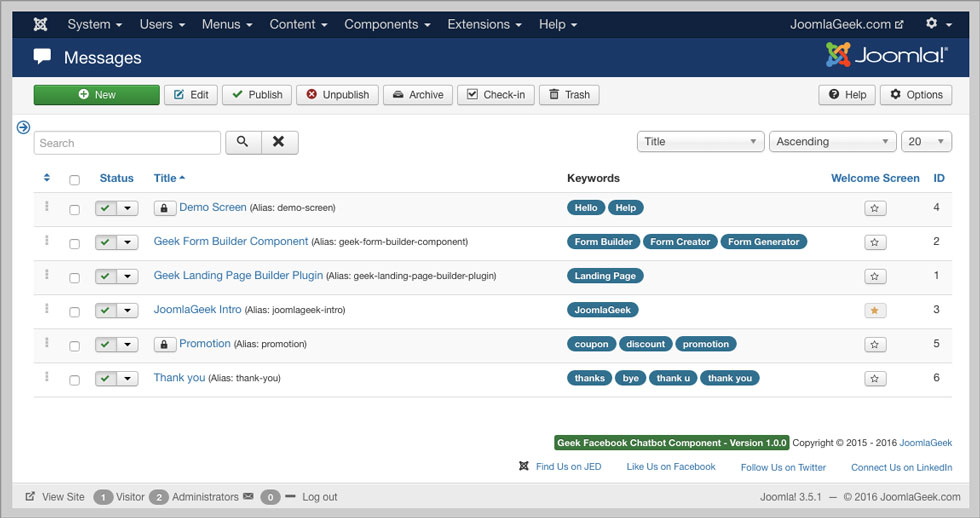
Task: Check the Demo Screen row checkbox
Action: (x=74, y=210)
